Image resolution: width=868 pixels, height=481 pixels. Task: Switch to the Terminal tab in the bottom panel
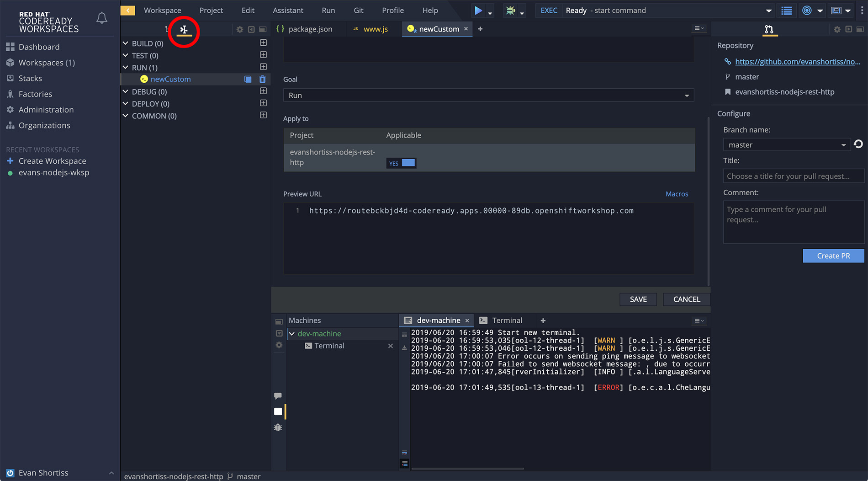point(502,321)
